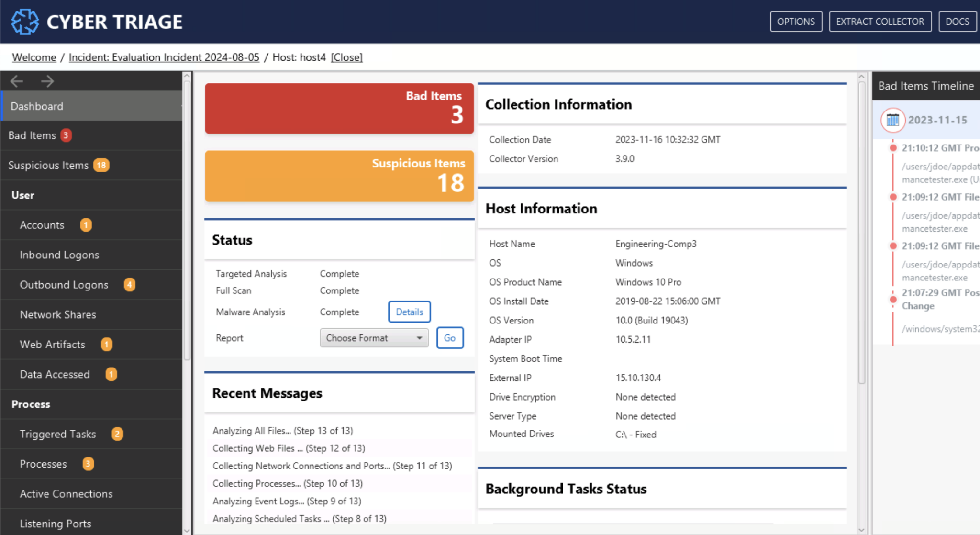Click the calendar icon next to 2023-11-15
This screenshot has width=980, height=535.
[892, 121]
